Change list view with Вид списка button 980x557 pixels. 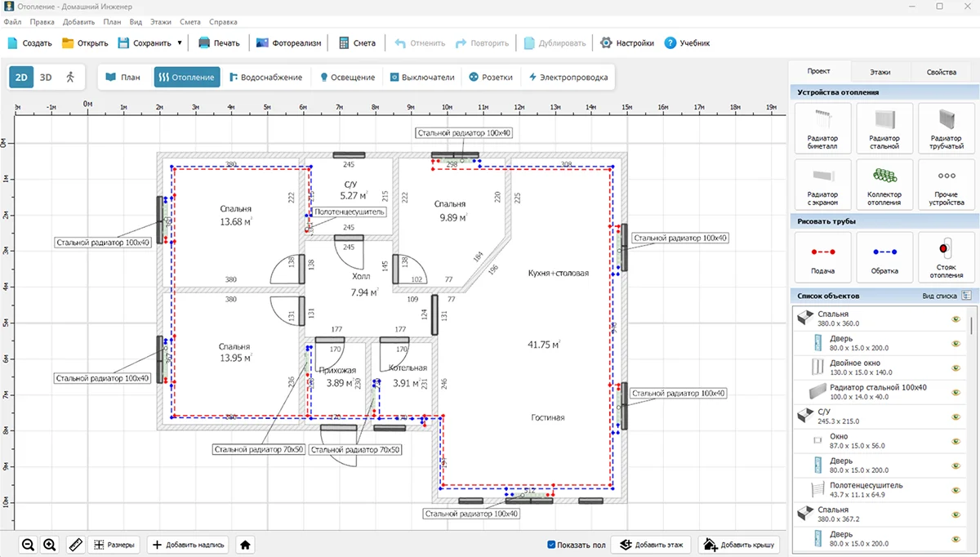pyautogui.click(x=966, y=295)
